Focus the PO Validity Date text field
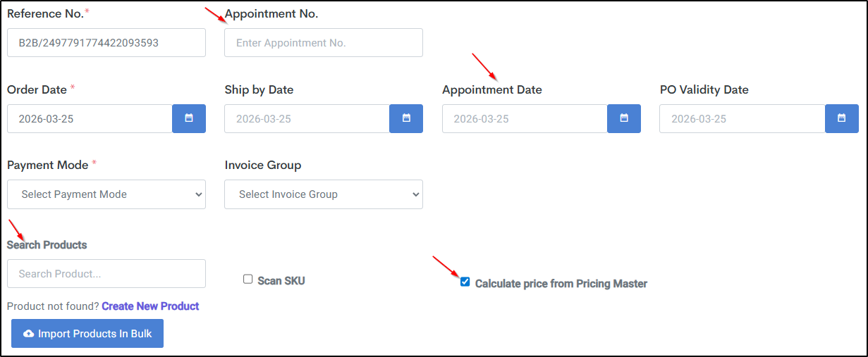 (x=742, y=119)
